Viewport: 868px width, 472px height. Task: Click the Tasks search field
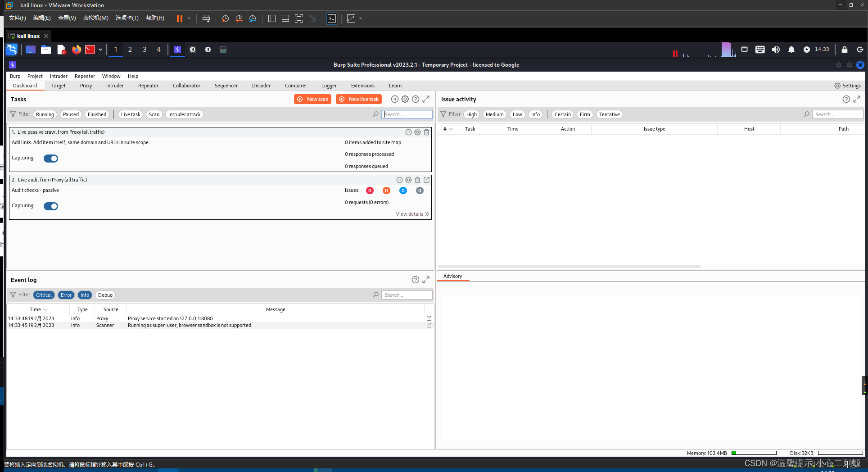pos(407,114)
